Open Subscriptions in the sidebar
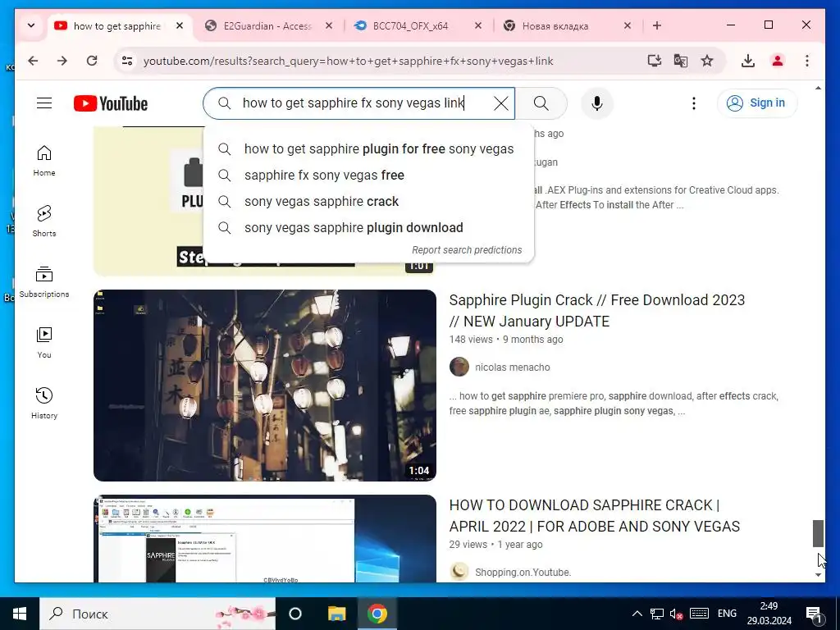The image size is (840, 630). tap(44, 282)
